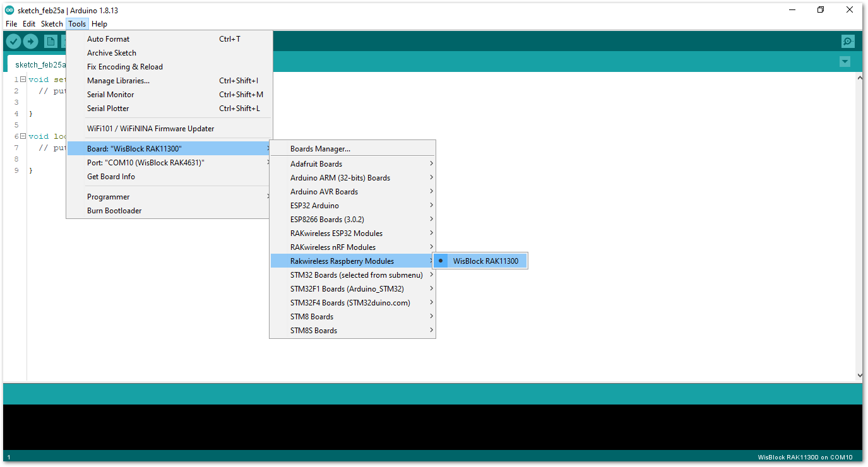
Task: Click Burn Bootloader
Action: point(169,211)
